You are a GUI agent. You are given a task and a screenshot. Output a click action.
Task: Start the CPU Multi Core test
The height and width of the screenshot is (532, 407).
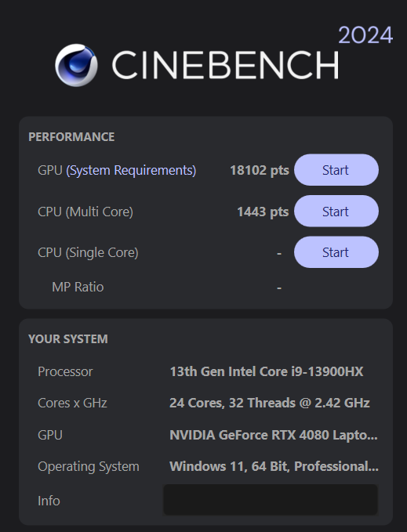336,211
